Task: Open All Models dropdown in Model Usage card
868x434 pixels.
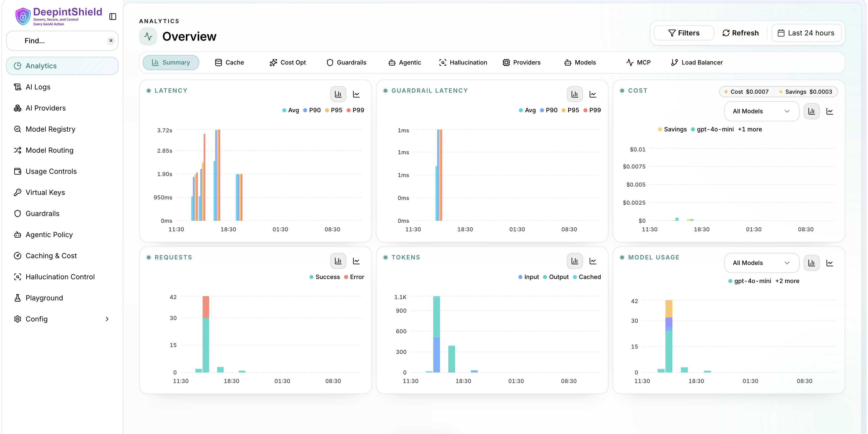Action: pyautogui.click(x=762, y=263)
